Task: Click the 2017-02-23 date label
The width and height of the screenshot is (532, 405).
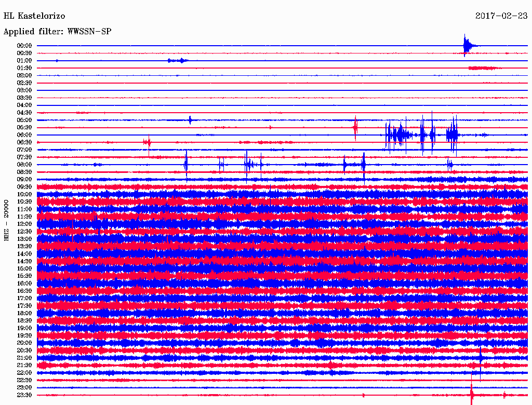Action: pos(501,16)
